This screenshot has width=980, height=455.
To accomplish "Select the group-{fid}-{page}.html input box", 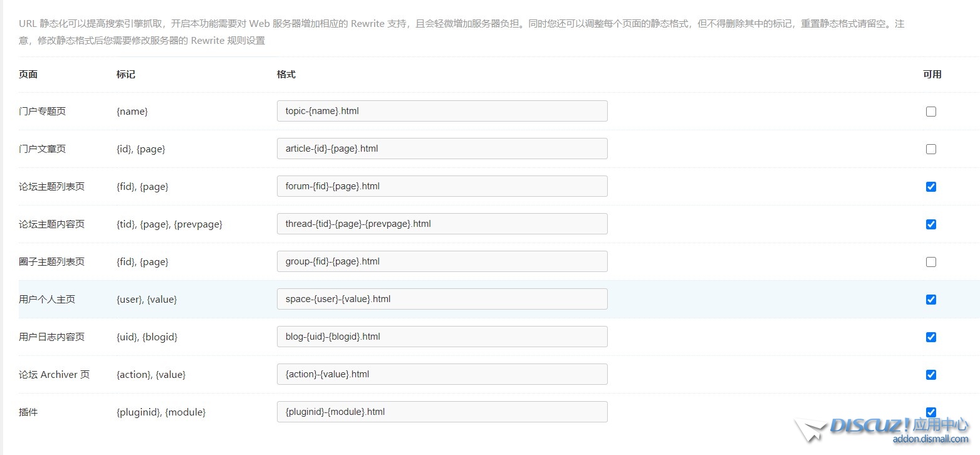I will click(442, 261).
